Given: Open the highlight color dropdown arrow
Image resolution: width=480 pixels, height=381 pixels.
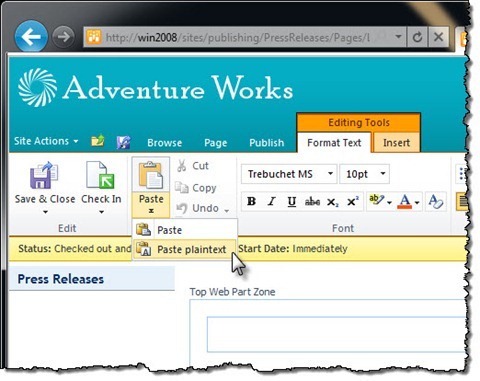Looking at the screenshot, I should [389, 202].
